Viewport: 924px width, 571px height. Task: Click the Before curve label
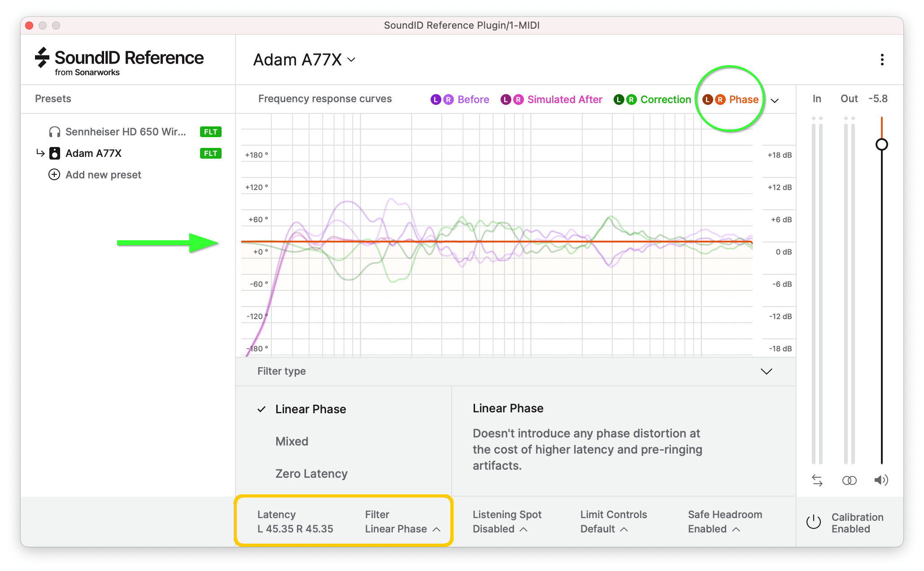point(473,99)
